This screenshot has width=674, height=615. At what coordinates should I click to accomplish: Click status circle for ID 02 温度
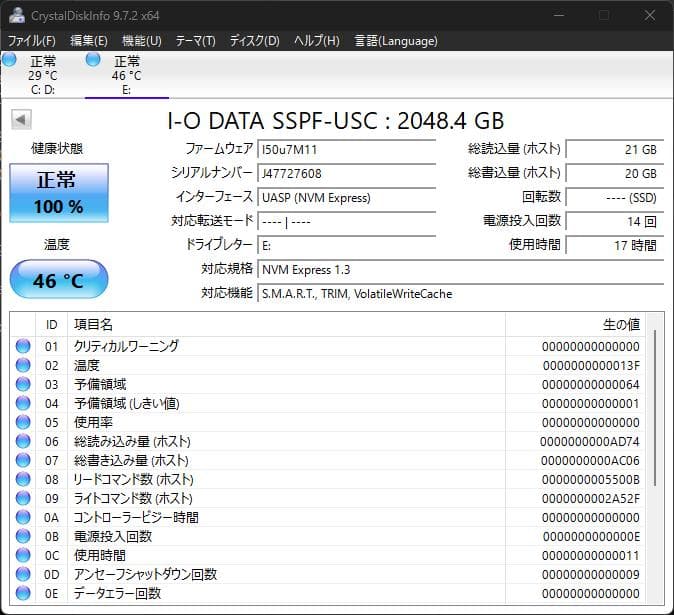point(23,365)
